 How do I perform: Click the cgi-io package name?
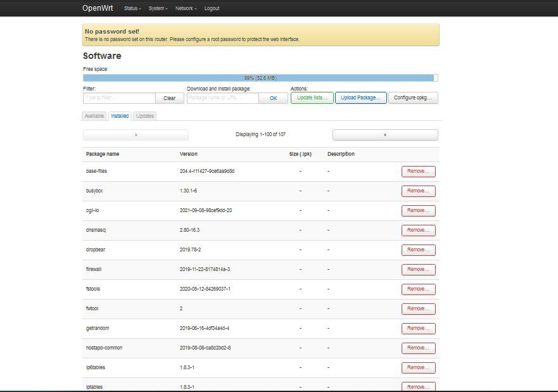92,210
